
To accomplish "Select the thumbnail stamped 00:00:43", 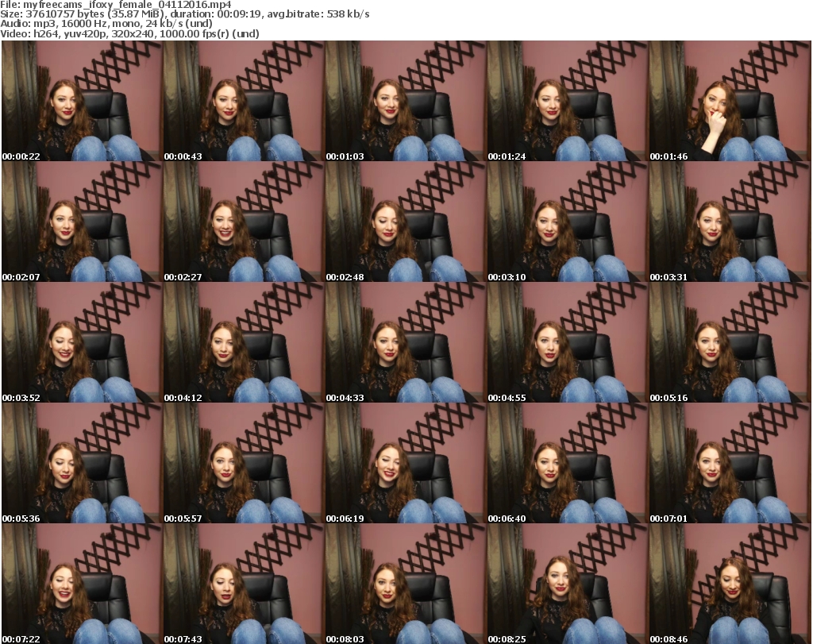I will click(244, 101).
